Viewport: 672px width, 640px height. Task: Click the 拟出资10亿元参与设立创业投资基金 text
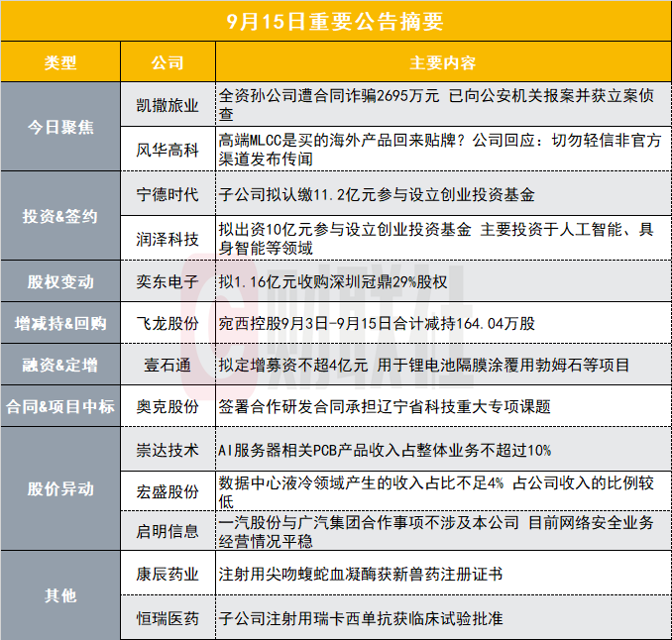(x=436, y=239)
